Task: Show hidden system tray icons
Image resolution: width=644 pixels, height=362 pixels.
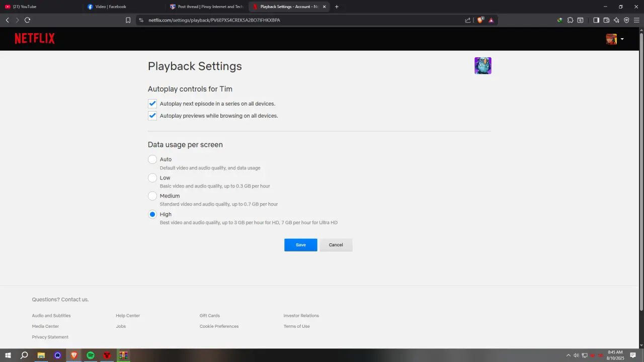Action: click(x=569, y=355)
